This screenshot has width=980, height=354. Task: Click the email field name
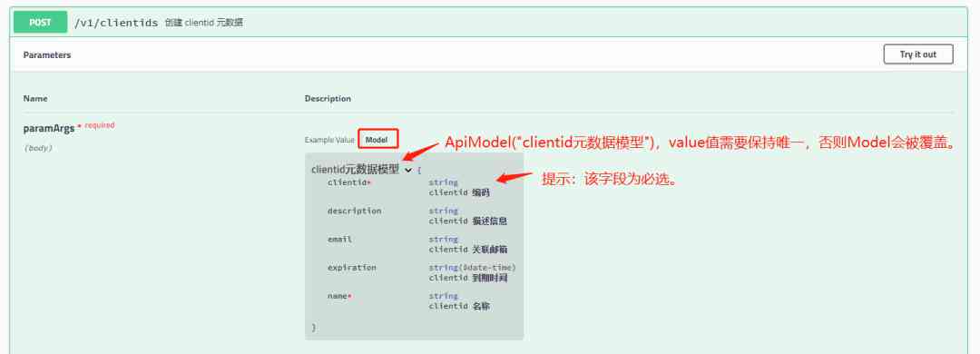339,239
